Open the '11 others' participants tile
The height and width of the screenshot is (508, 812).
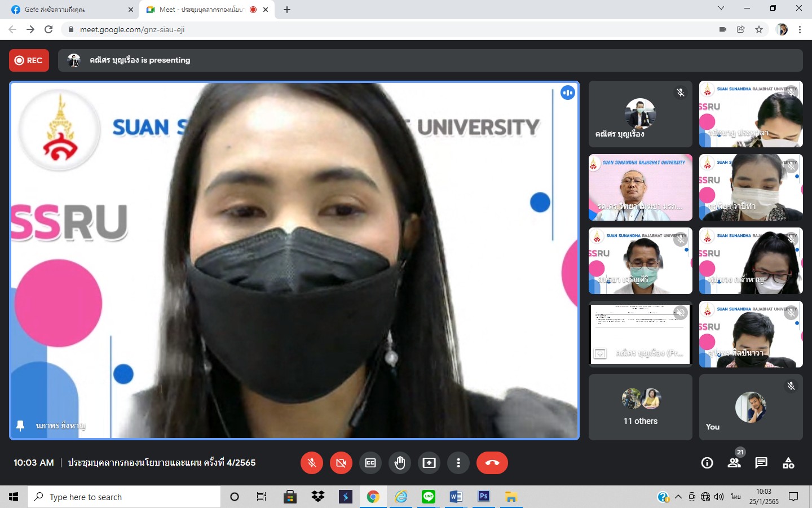click(x=640, y=407)
